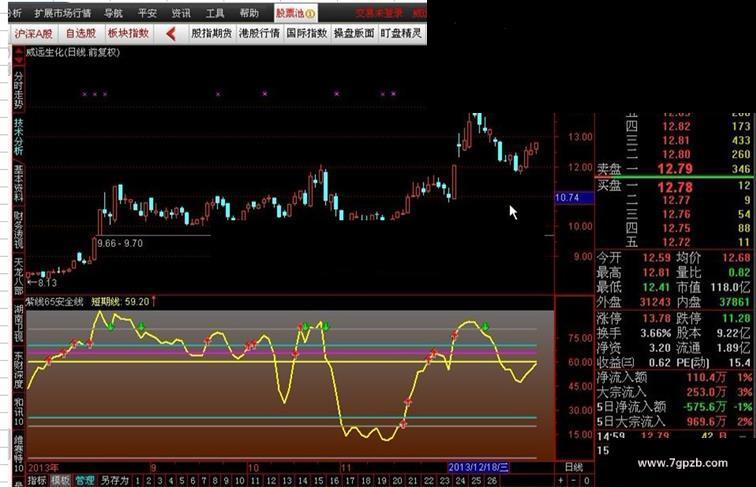The image size is (756, 487).
Task: Click the 自选股 toolbar button
Action: pyautogui.click(x=81, y=33)
